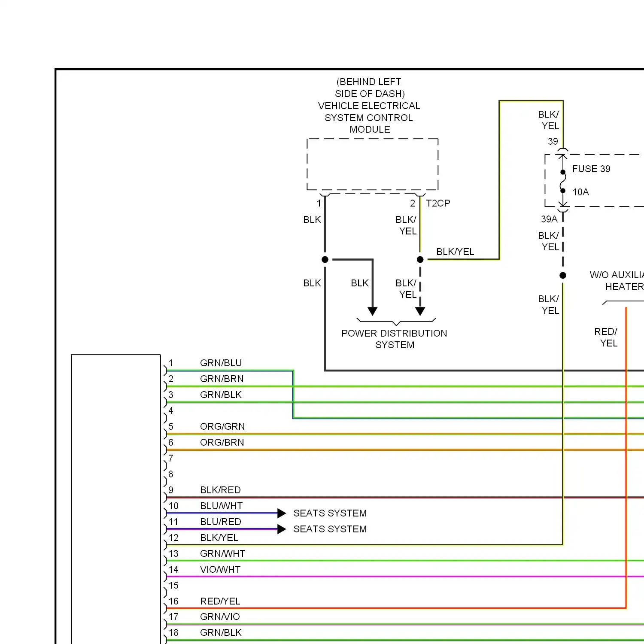Image resolution: width=644 pixels, height=644 pixels.
Task: Select terminal number 39 above the fuse
Action: tap(553, 141)
